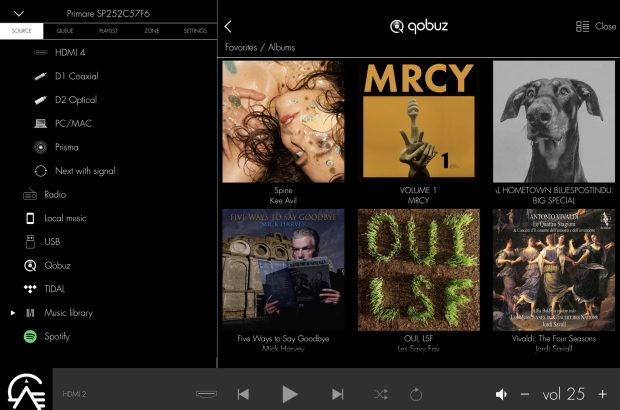Image resolution: width=620 pixels, height=410 pixels.
Task: Open Spotify source
Action: click(56, 337)
